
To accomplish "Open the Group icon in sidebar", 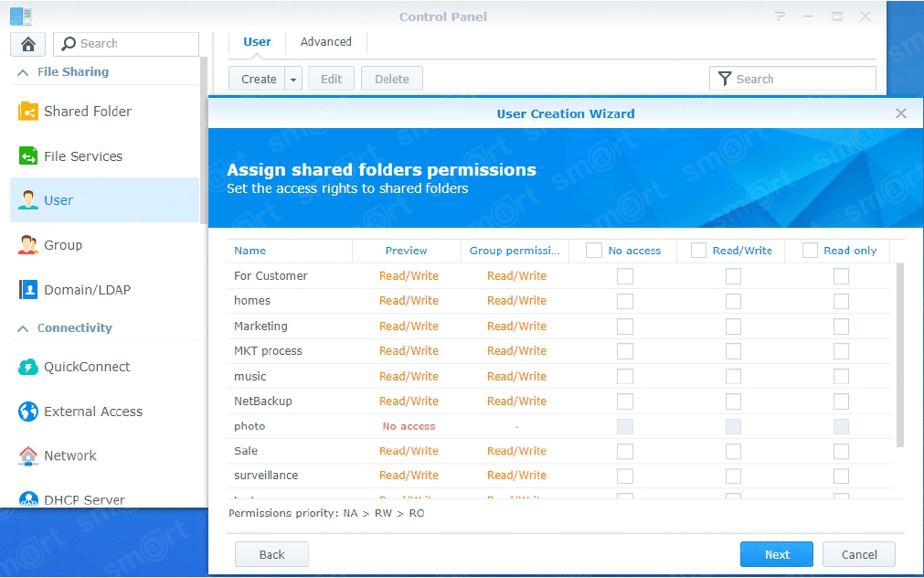I will [27, 245].
